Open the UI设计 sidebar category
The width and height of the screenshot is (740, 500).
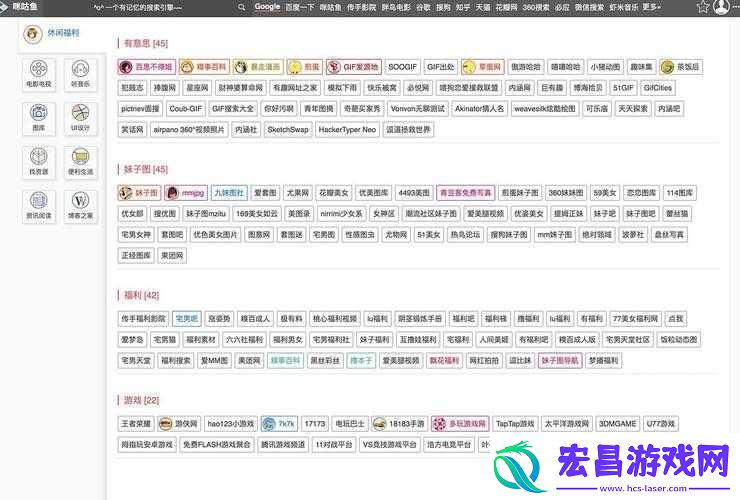81,119
